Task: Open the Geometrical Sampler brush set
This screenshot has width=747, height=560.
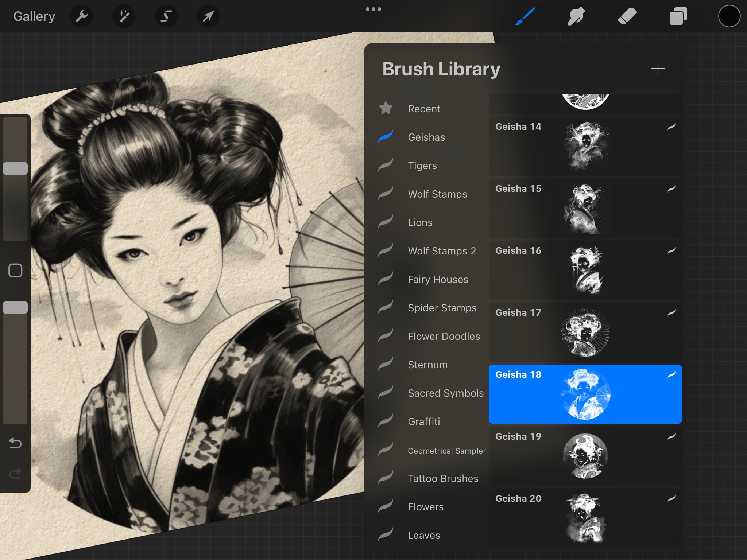Action: [447, 451]
